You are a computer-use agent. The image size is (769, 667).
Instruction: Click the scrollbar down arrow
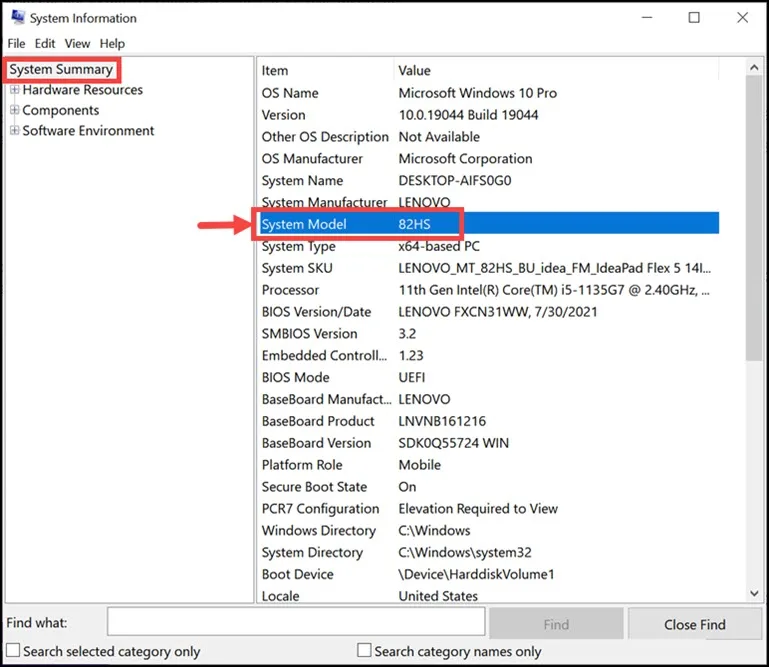(754, 593)
